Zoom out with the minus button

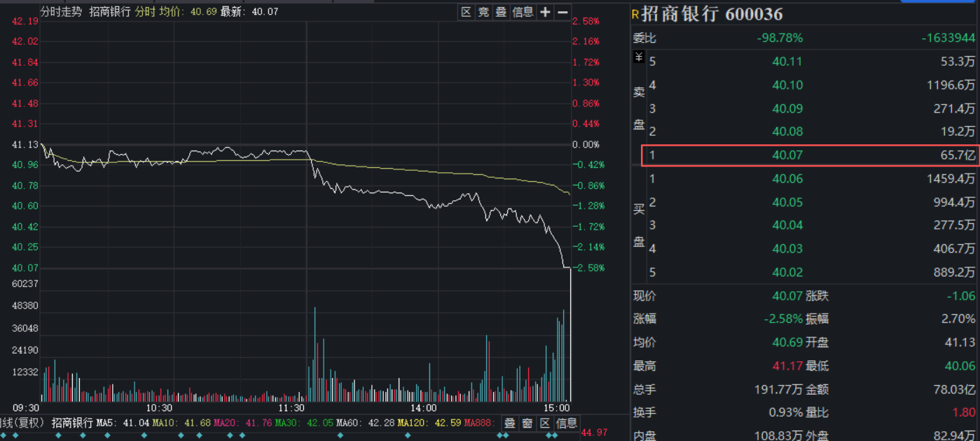[562, 12]
